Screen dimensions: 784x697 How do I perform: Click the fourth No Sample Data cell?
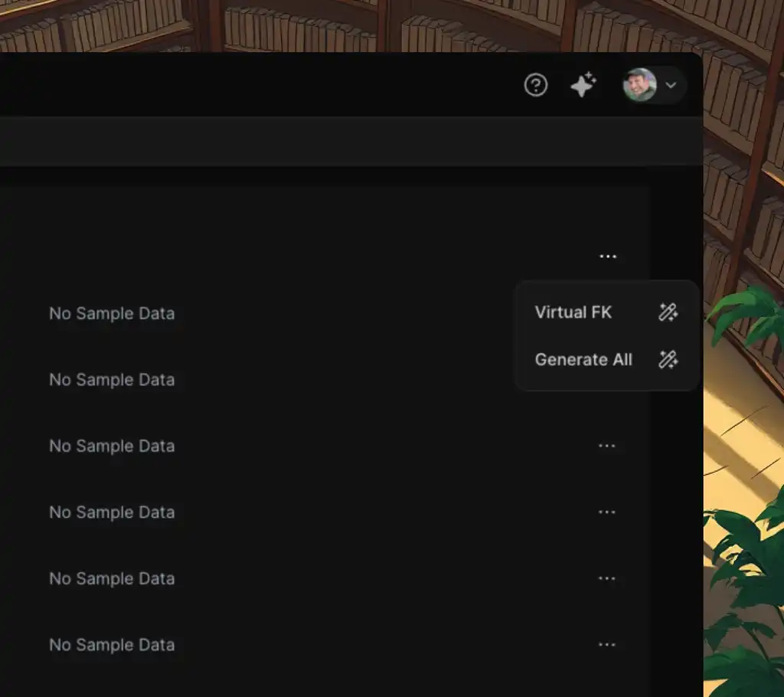click(112, 512)
